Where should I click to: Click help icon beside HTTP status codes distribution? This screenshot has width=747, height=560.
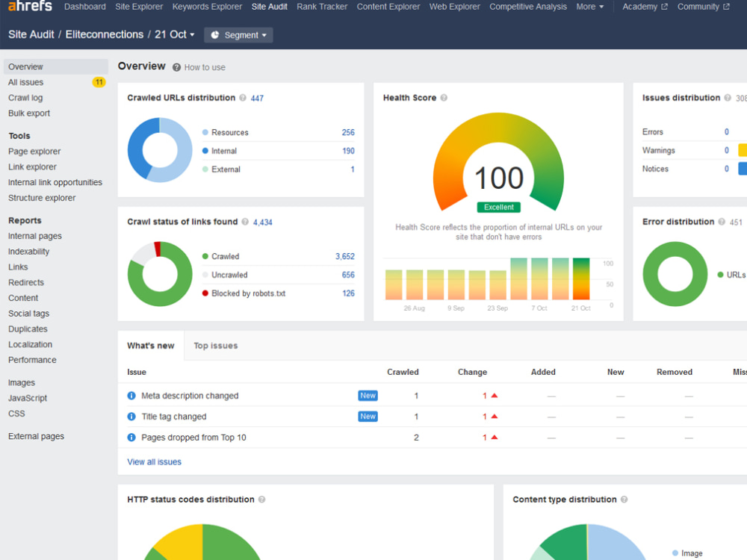tap(261, 500)
